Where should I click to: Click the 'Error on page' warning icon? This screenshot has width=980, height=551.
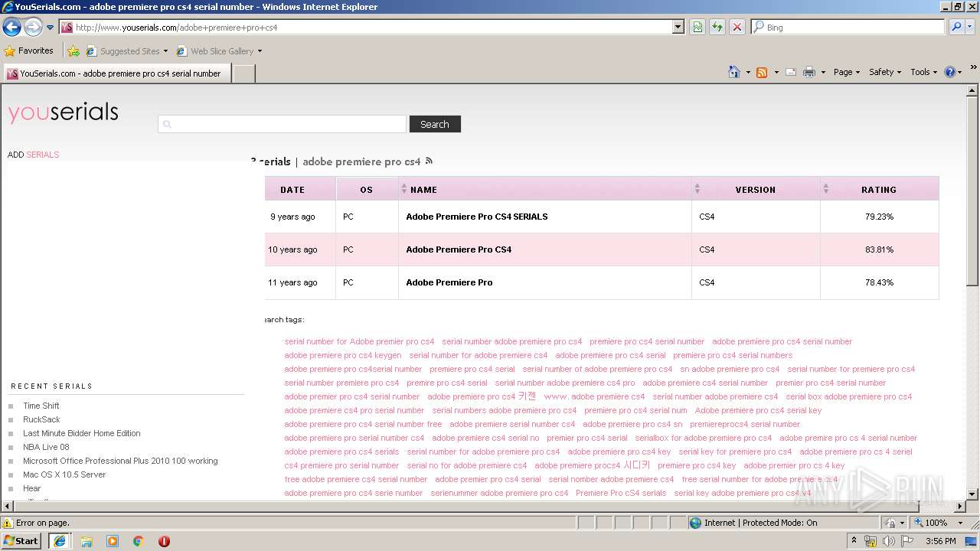click(x=8, y=523)
